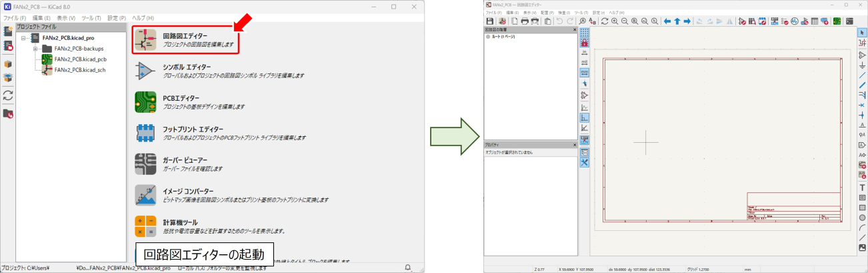
Task: Switch units to inches
Action: pyautogui.click(x=585, y=51)
